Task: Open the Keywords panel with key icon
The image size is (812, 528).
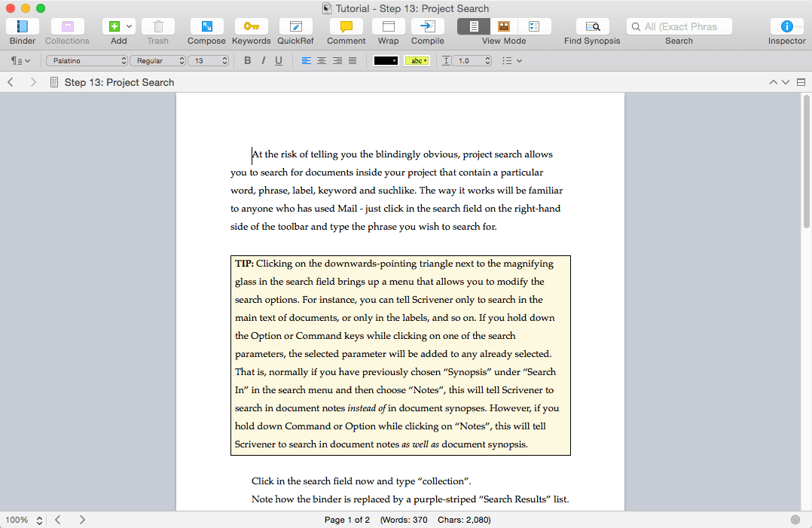Action: click(x=251, y=26)
